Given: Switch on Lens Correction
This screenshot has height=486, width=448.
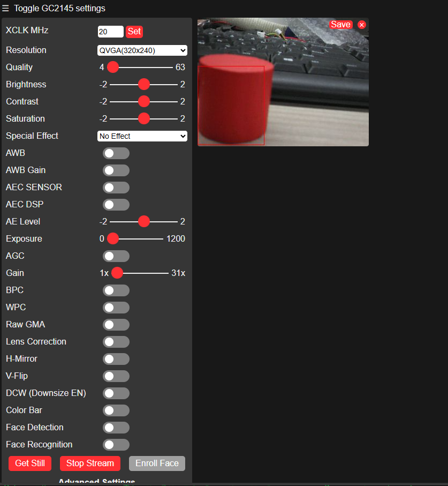Looking at the screenshot, I should [x=116, y=342].
